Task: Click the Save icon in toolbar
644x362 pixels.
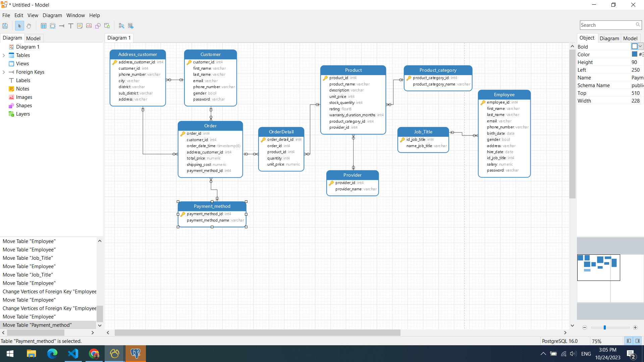Action: tap(5, 26)
